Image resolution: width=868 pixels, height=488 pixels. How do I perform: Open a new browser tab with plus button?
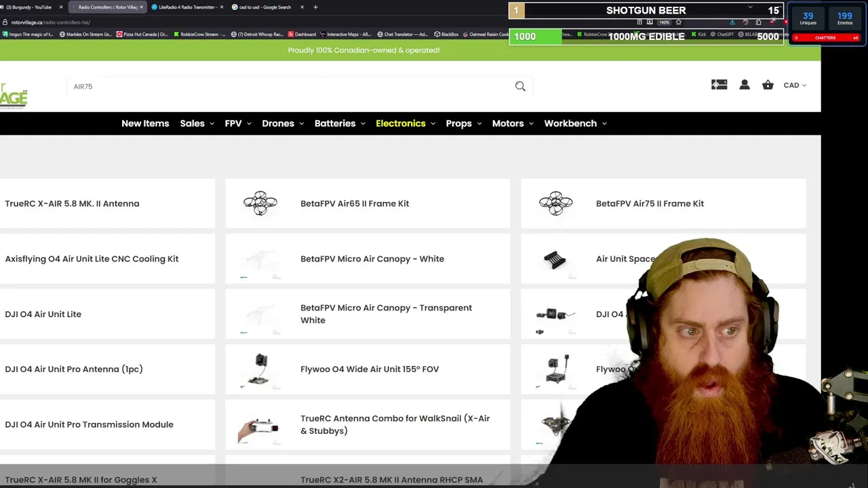[315, 7]
